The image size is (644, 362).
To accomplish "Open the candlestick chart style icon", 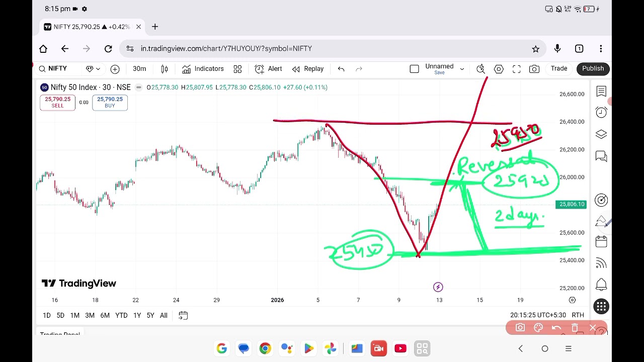I will (x=164, y=69).
